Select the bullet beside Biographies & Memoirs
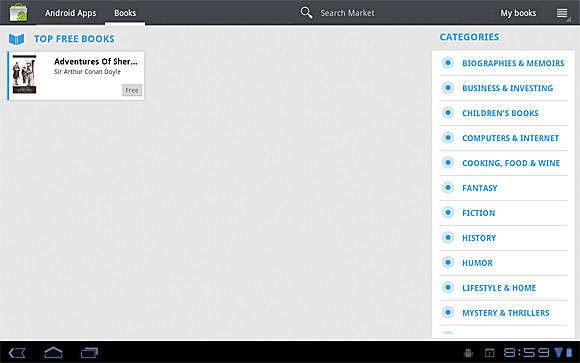 click(448, 63)
